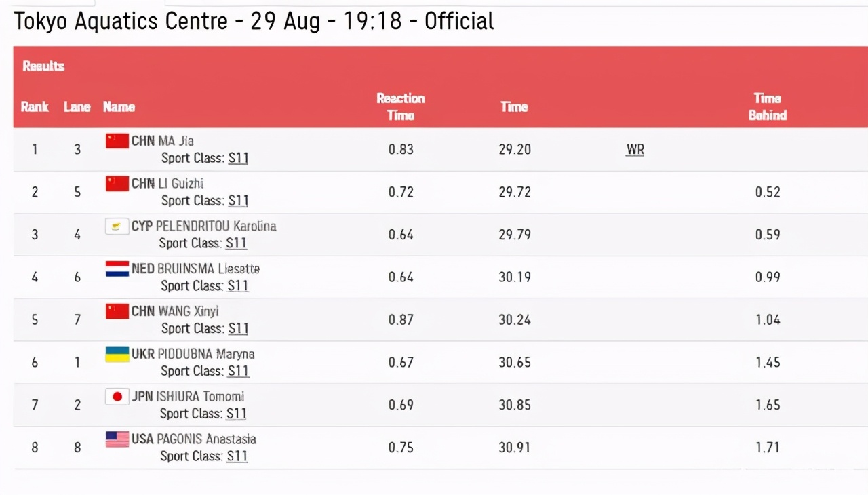Click the China flag beside LI Guizhi
868x495 pixels.
pyautogui.click(x=117, y=183)
